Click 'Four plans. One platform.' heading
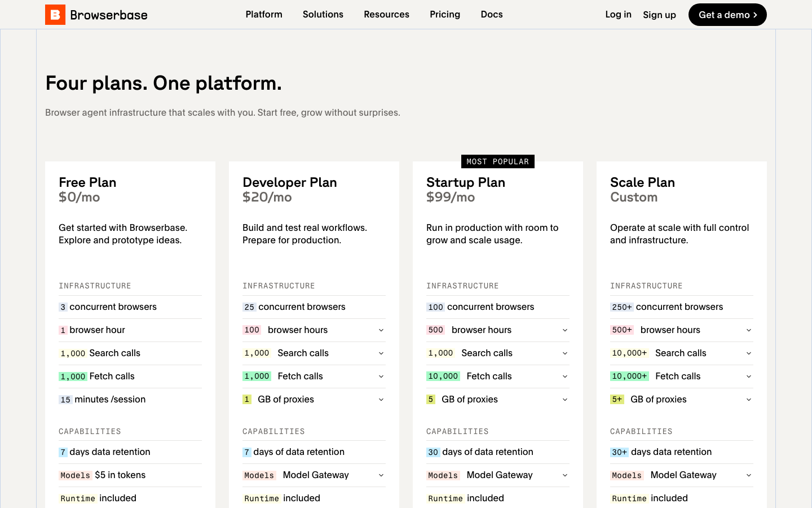 [164, 83]
